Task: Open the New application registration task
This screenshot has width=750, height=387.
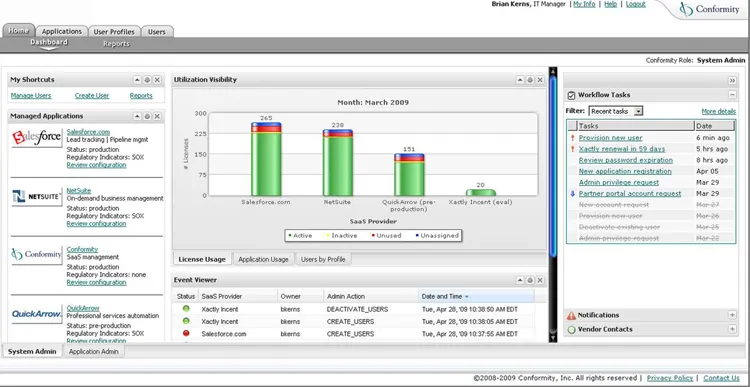Action: pyautogui.click(x=625, y=171)
